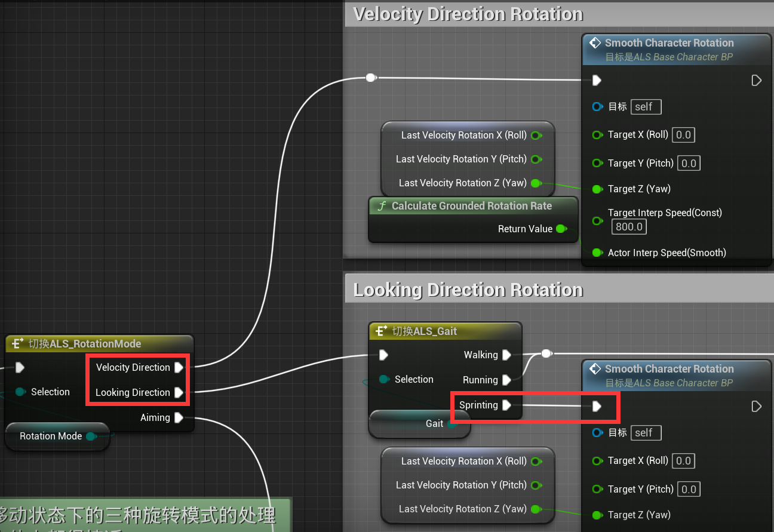Click the Sprinting exec output pin
The width and height of the screenshot is (774, 532).
(x=506, y=405)
